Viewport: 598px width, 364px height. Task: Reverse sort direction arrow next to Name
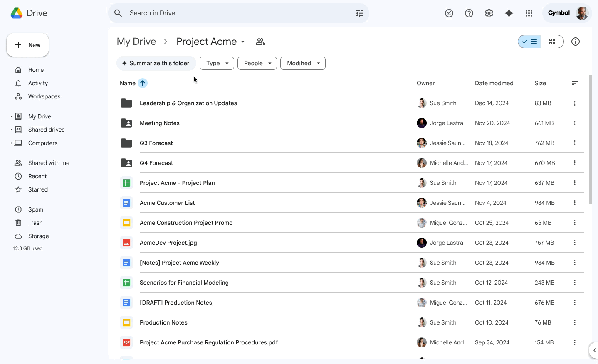click(143, 83)
